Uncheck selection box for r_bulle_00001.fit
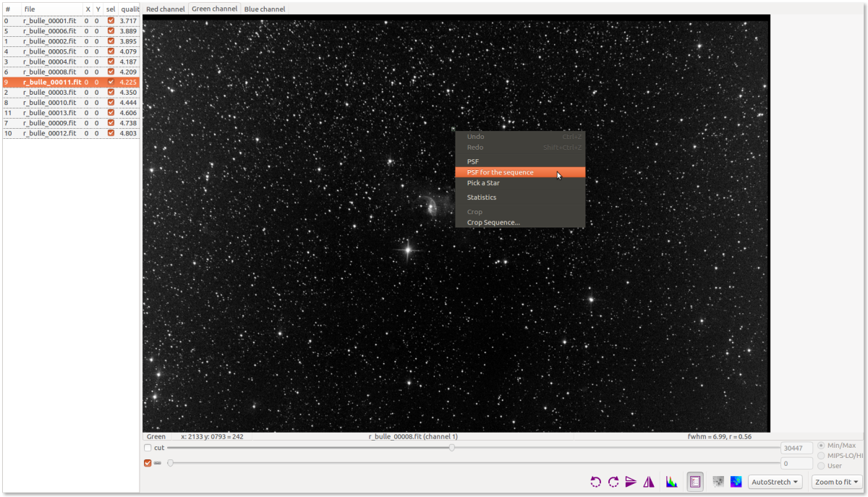This screenshot has height=497, width=868. point(111,21)
